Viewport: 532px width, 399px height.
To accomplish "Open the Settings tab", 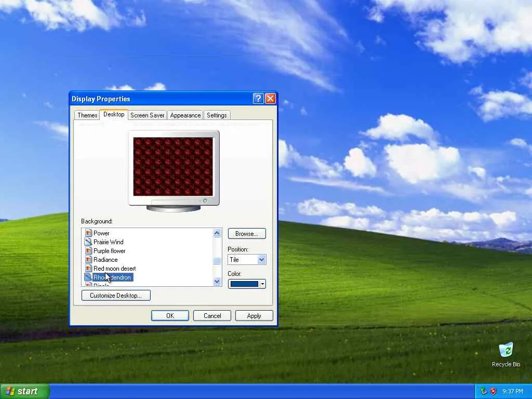I will coord(217,115).
